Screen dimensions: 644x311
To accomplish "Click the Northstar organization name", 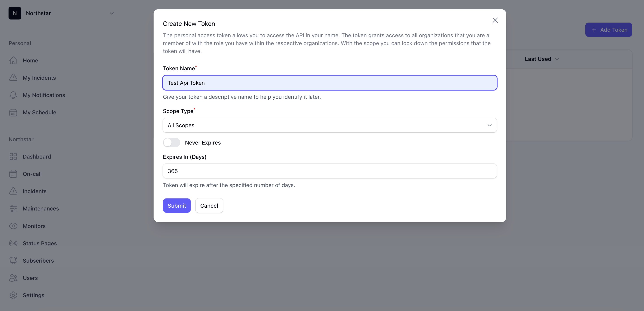I will coord(38,13).
